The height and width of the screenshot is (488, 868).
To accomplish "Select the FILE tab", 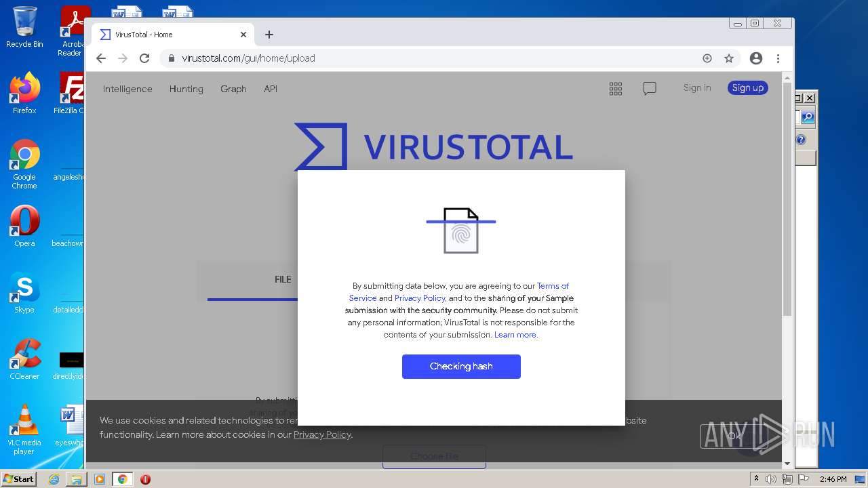I will click(283, 279).
